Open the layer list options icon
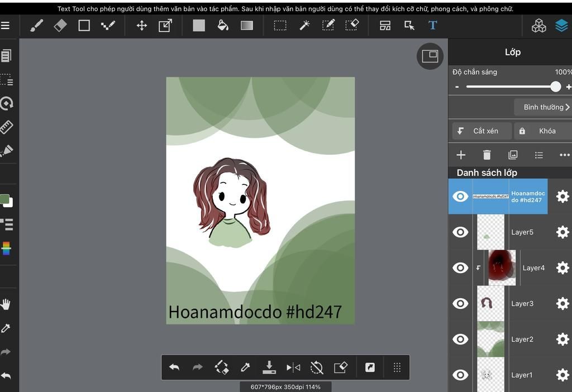Image resolution: width=572 pixels, height=392 pixels. tap(539, 155)
